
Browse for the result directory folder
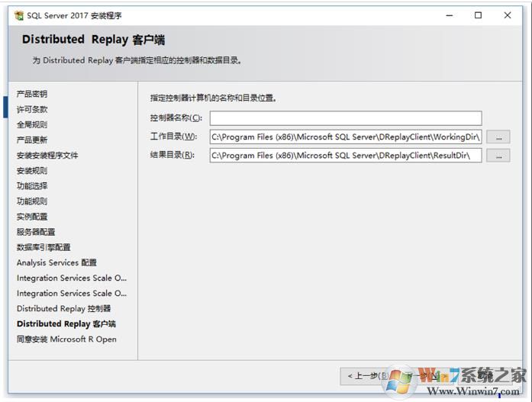click(498, 156)
